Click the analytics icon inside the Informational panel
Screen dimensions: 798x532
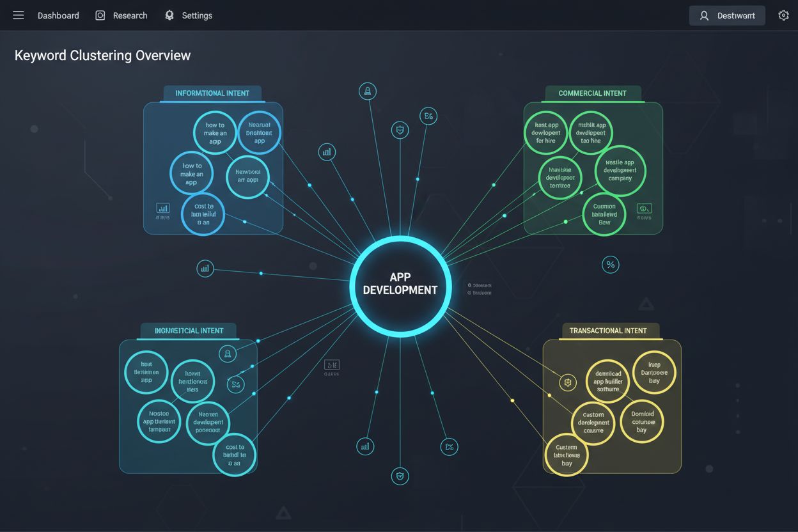tap(162, 208)
